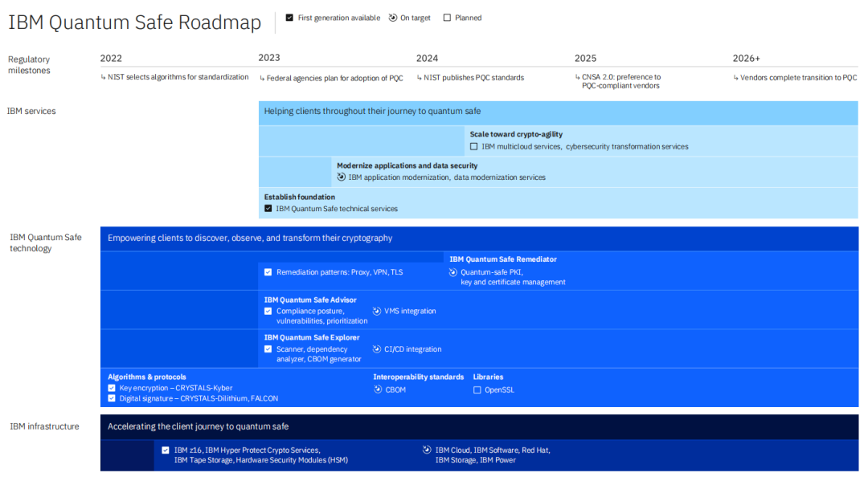Click Accelerating the client journey banner
This screenshot has width=868, height=481.
[x=479, y=427]
